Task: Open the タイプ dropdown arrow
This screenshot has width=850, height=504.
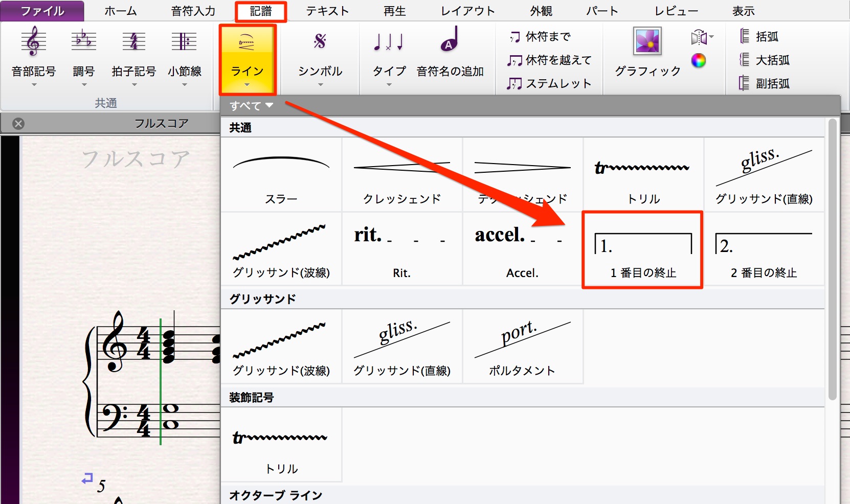Action: pos(389,85)
